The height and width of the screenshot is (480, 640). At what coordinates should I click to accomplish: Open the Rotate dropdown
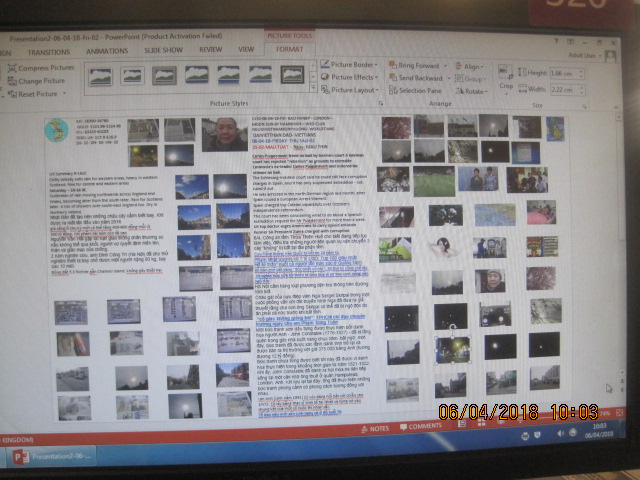click(x=471, y=91)
